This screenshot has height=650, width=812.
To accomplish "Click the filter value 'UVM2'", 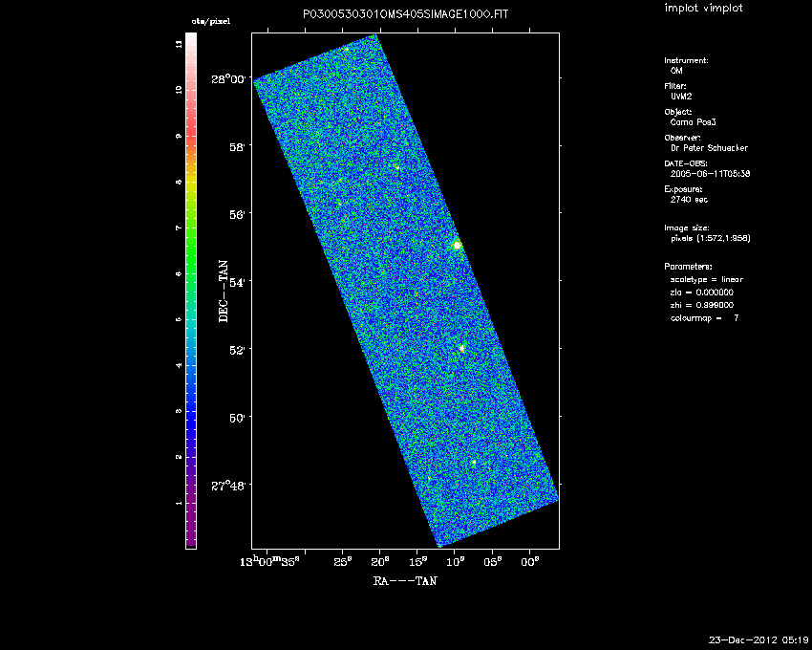I will point(681,97).
